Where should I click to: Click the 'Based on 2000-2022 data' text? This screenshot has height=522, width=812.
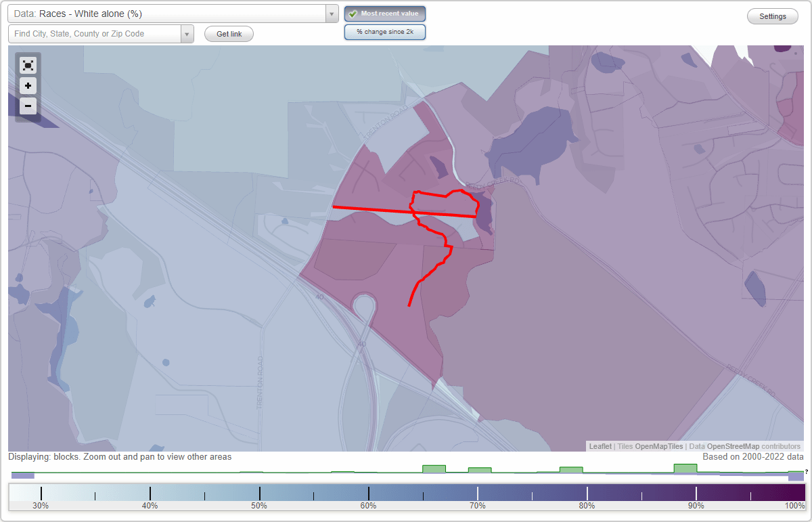point(753,457)
